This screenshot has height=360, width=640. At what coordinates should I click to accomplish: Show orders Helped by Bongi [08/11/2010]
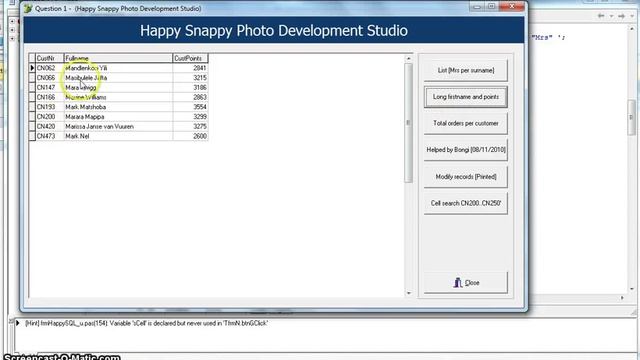pos(466,150)
